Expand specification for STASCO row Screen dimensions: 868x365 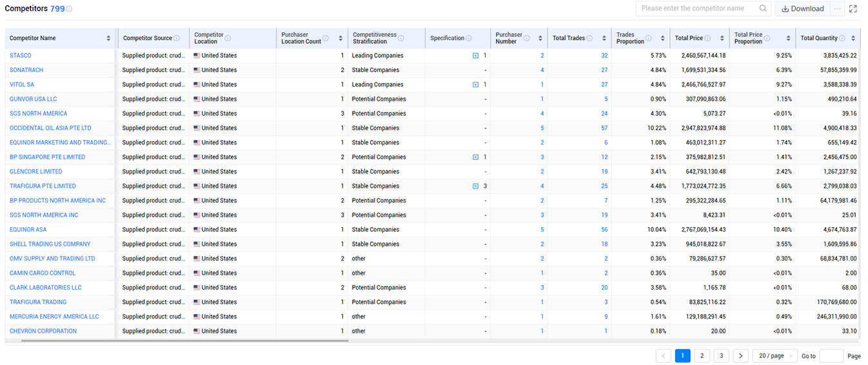[x=476, y=55]
